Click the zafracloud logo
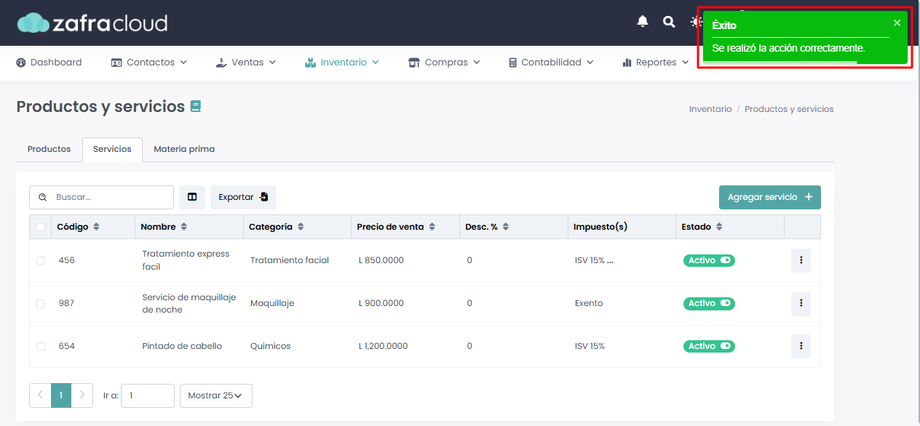Image resolution: width=920 pixels, height=426 pixels. [92, 23]
